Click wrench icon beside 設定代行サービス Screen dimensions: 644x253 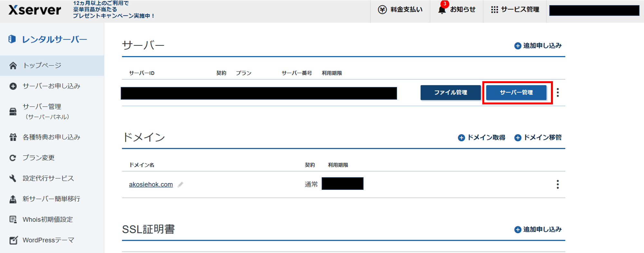pyautogui.click(x=13, y=178)
